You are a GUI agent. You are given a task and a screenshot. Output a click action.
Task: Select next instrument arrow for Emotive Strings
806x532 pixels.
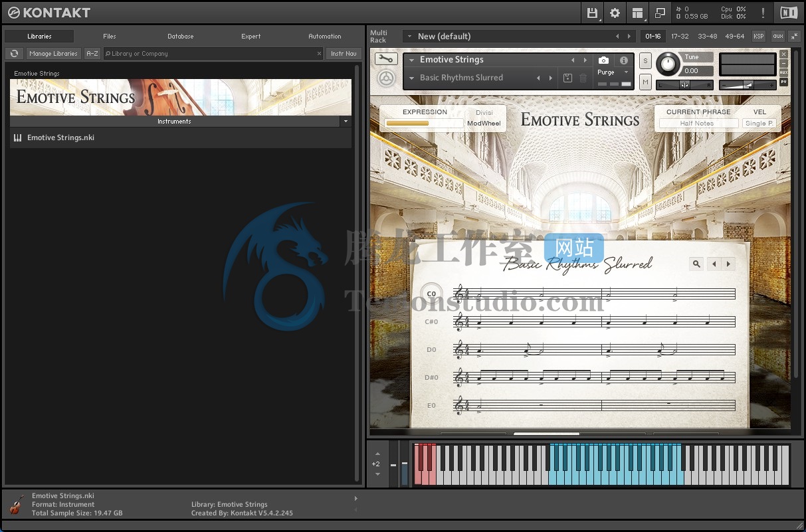click(585, 60)
